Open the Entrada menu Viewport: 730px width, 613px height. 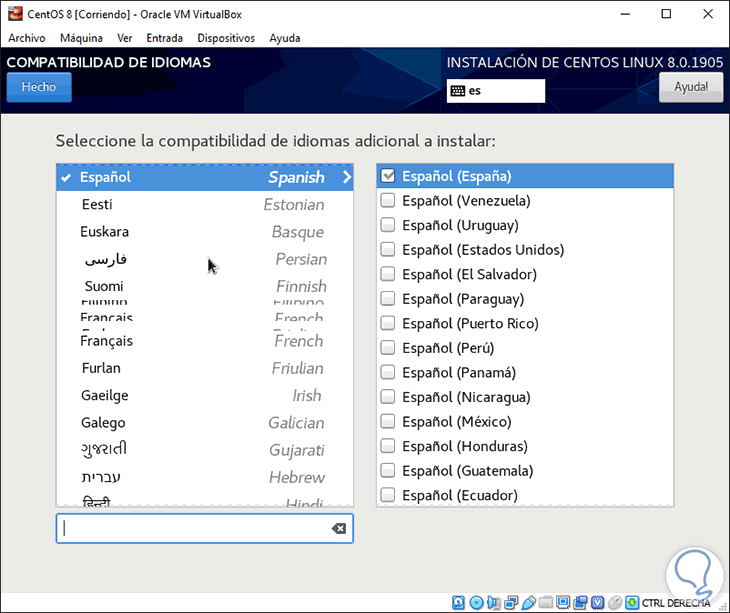click(164, 38)
